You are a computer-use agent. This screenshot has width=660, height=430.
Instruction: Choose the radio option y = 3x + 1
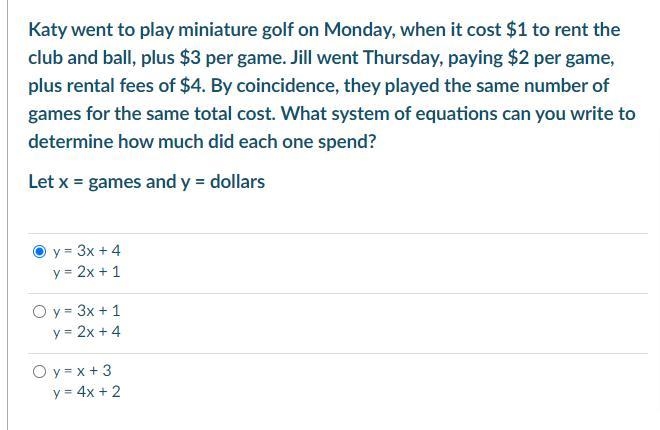[39, 312]
